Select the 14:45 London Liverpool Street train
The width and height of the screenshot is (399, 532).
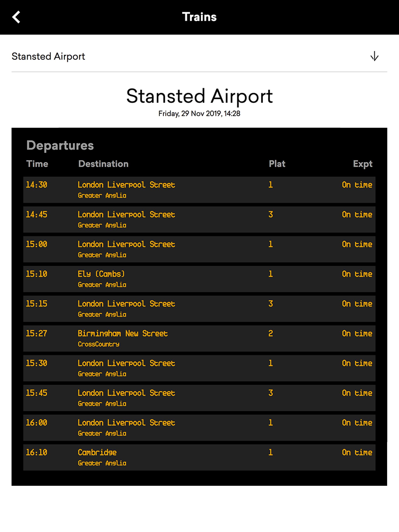199,219
